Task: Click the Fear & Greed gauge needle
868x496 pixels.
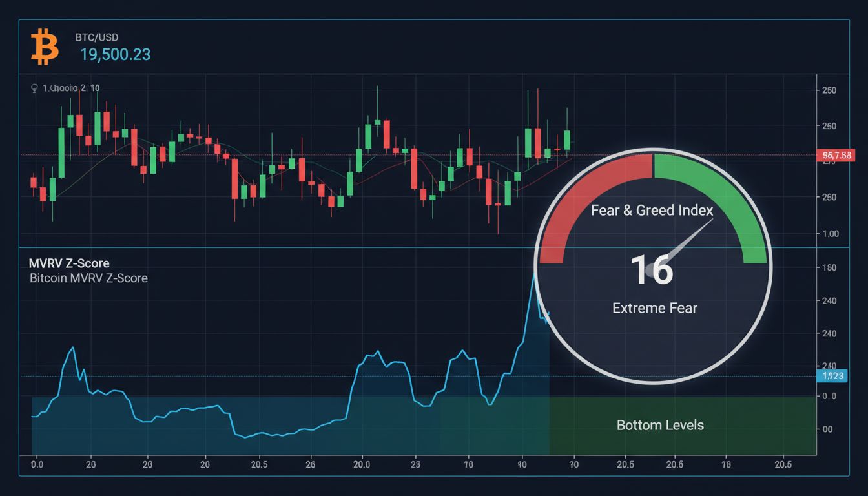Action: pos(688,240)
